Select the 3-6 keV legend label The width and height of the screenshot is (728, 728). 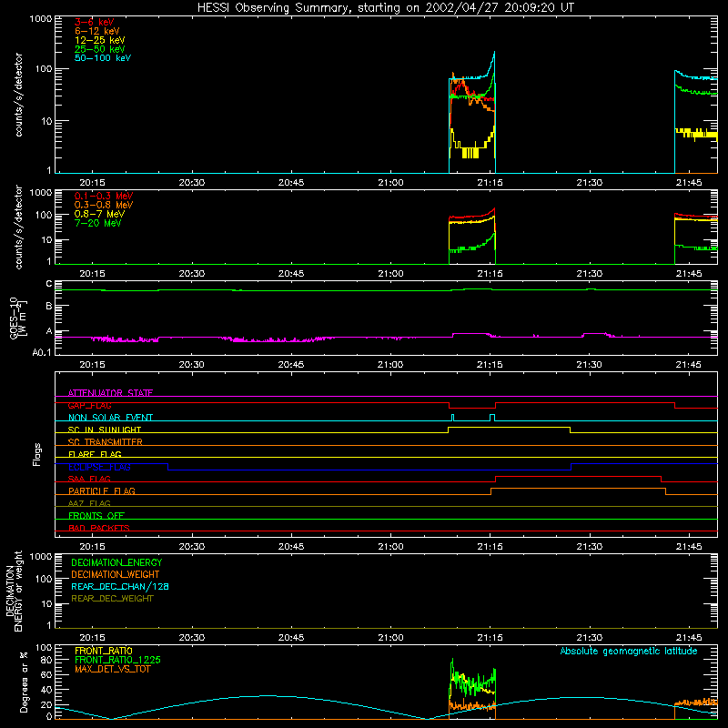pyautogui.click(x=94, y=22)
